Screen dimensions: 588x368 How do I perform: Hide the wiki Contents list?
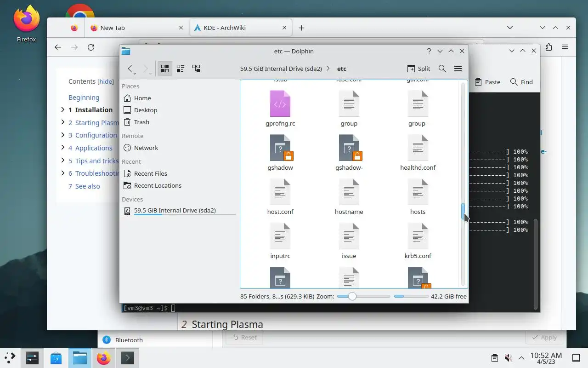106,81
